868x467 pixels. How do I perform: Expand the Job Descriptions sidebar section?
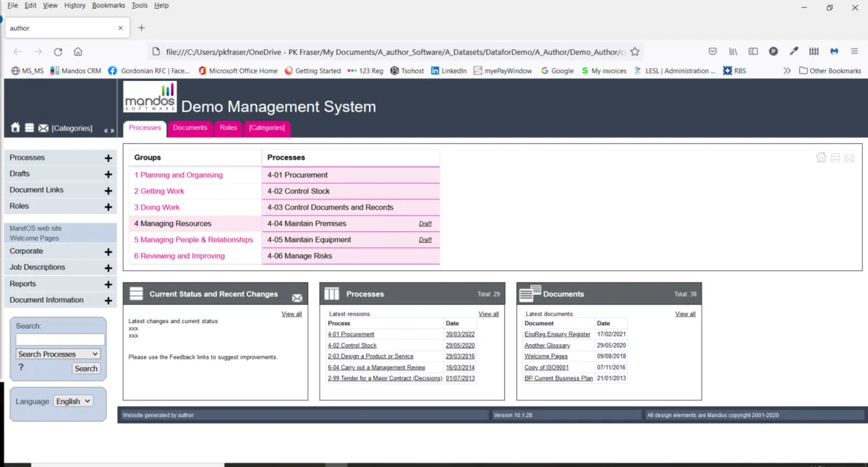pyautogui.click(x=108, y=268)
